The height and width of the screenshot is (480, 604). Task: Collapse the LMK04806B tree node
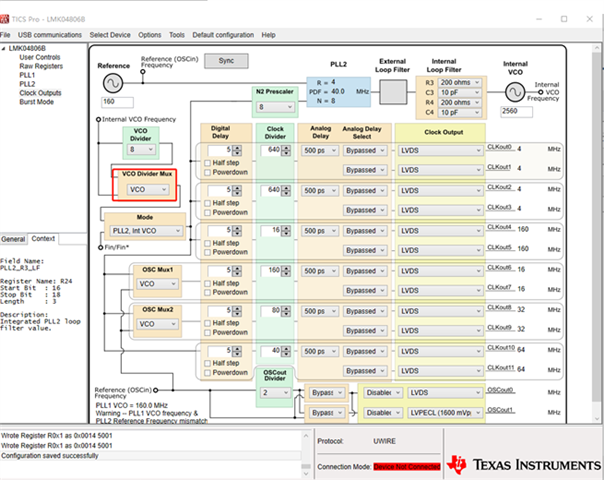pos(3,49)
